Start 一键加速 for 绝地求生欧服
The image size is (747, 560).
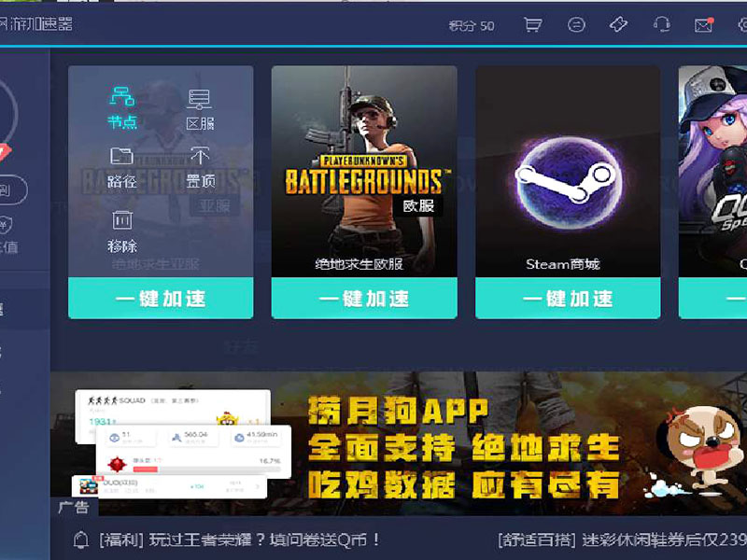point(364,299)
